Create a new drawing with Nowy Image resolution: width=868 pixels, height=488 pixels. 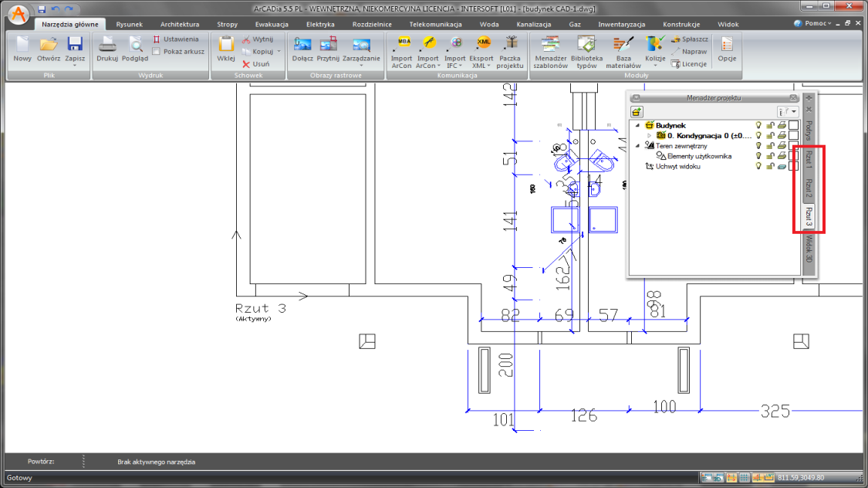click(22, 49)
